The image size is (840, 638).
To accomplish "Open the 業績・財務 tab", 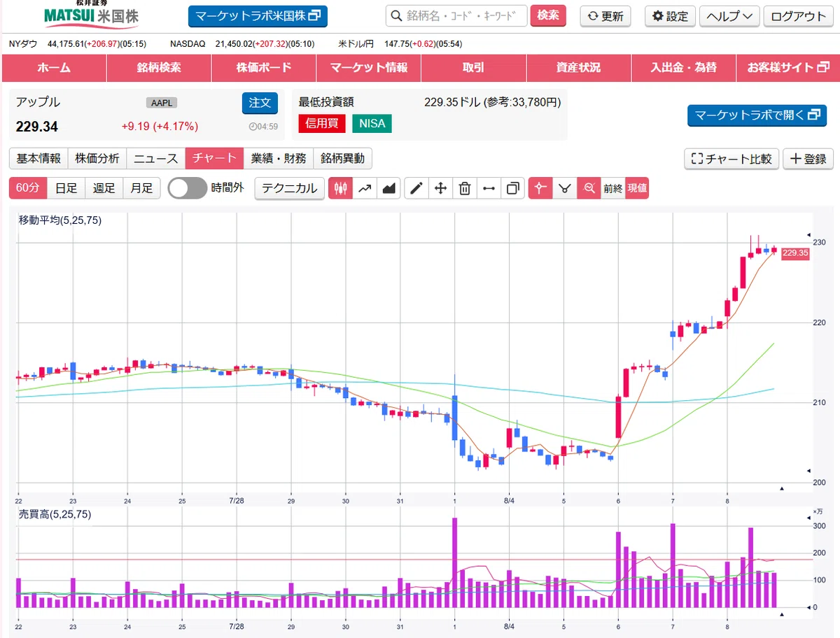I will [x=279, y=159].
